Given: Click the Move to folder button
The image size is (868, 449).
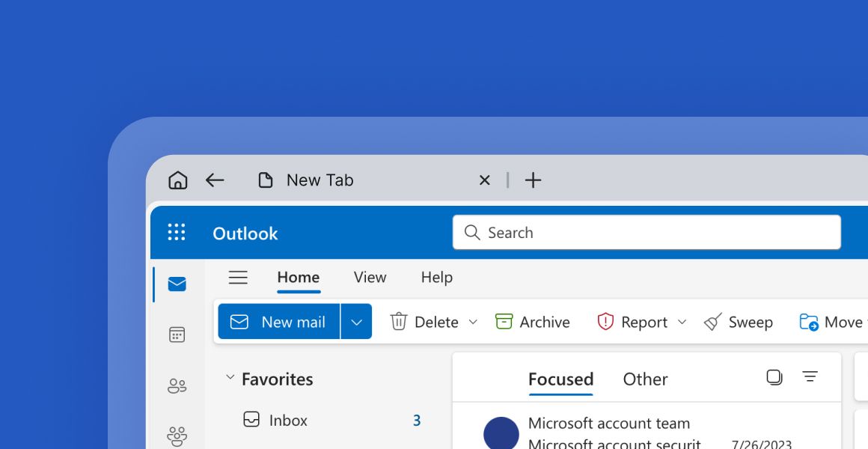Looking at the screenshot, I should click(x=833, y=322).
